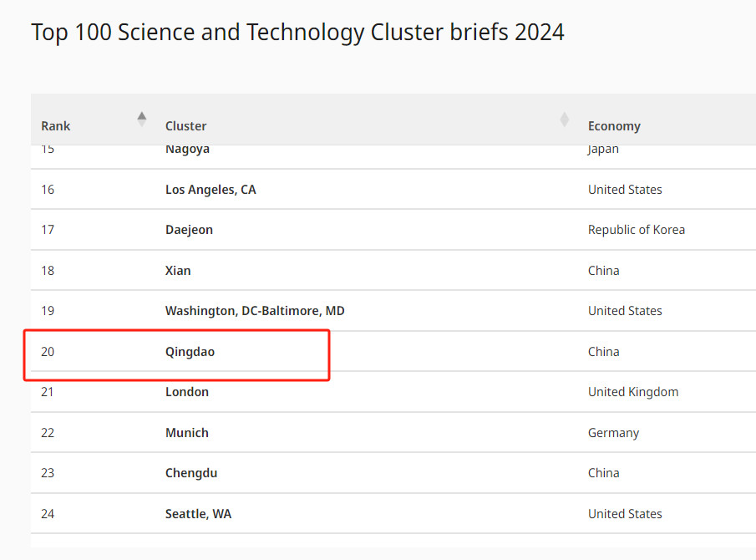Click the Rank column header
Viewport: 756px width, 560px height.
tap(55, 126)
